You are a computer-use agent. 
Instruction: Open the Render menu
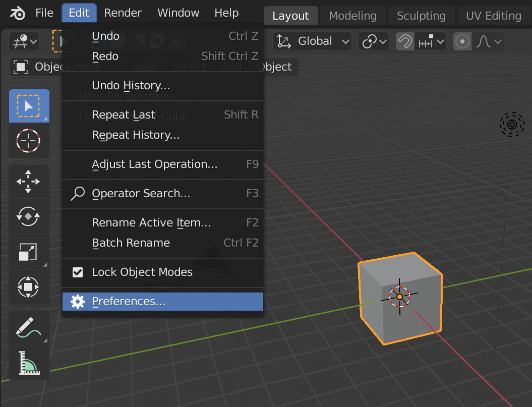point(123,13)
